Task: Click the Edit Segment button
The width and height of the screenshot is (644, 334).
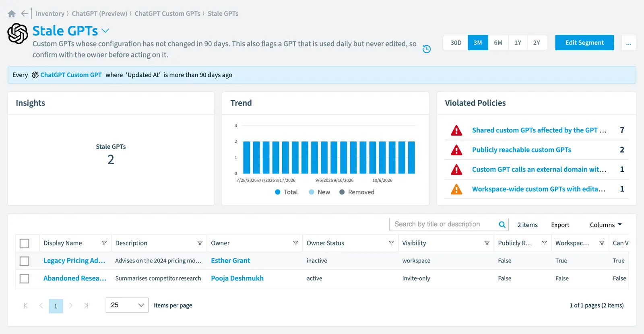Action: pos(584,43)
